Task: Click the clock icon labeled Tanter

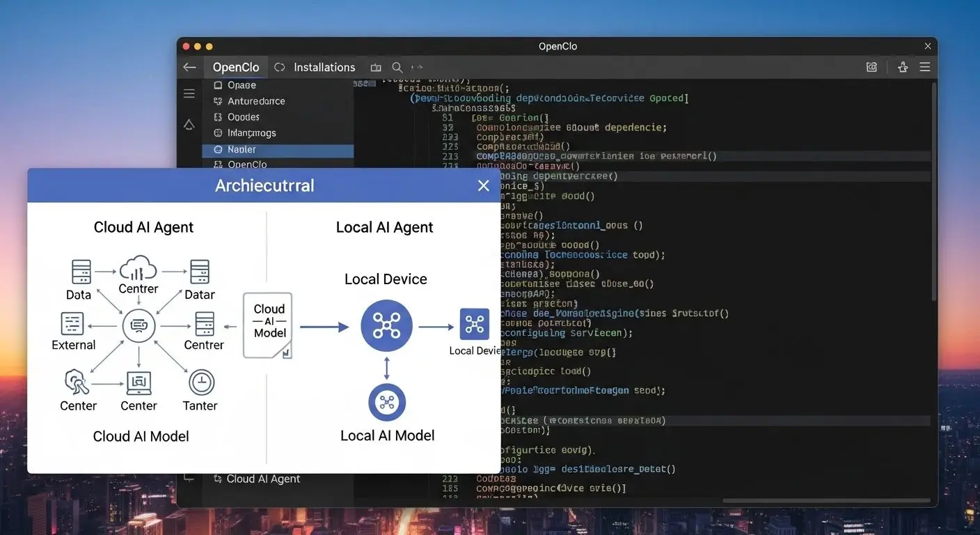Action: 201,382
